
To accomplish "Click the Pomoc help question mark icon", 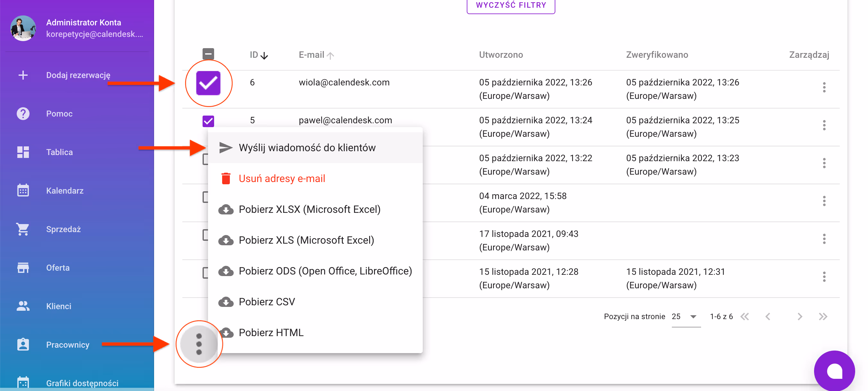I will (23, 114).
